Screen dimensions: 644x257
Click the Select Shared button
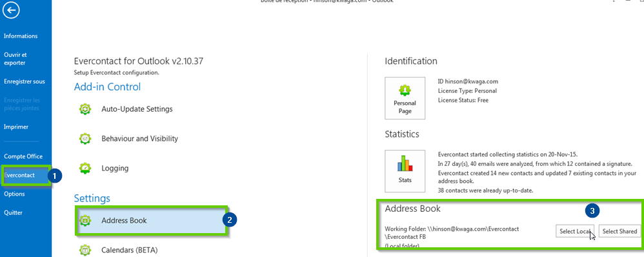pyautogui.click(x=619, y=232)
